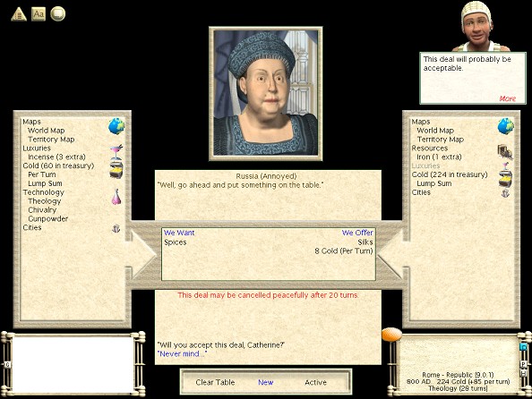The width and height of the screenshot is (532, 399).
Task: Expand Rome's Resources category
Action: [430, 149]
